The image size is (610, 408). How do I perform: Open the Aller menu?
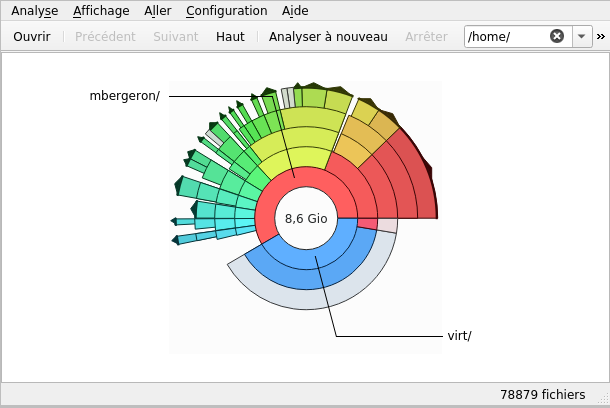[x=157, y=11]
